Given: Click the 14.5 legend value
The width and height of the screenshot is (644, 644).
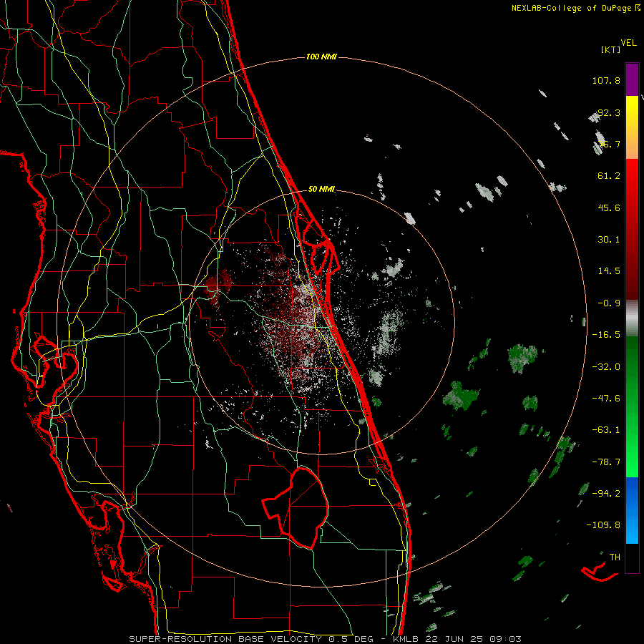Looking at the screenshot, I should 609,271.
